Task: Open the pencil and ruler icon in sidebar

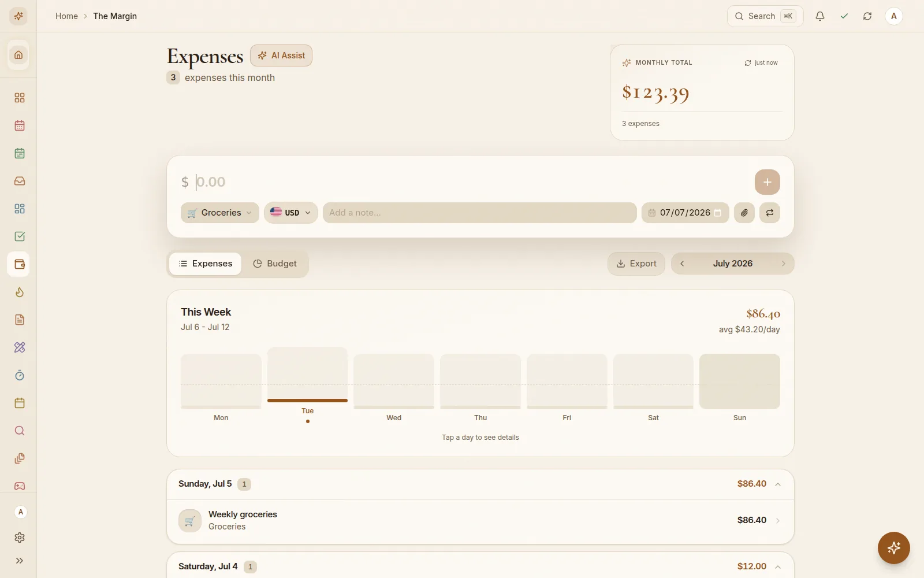Action: (20, 347)
